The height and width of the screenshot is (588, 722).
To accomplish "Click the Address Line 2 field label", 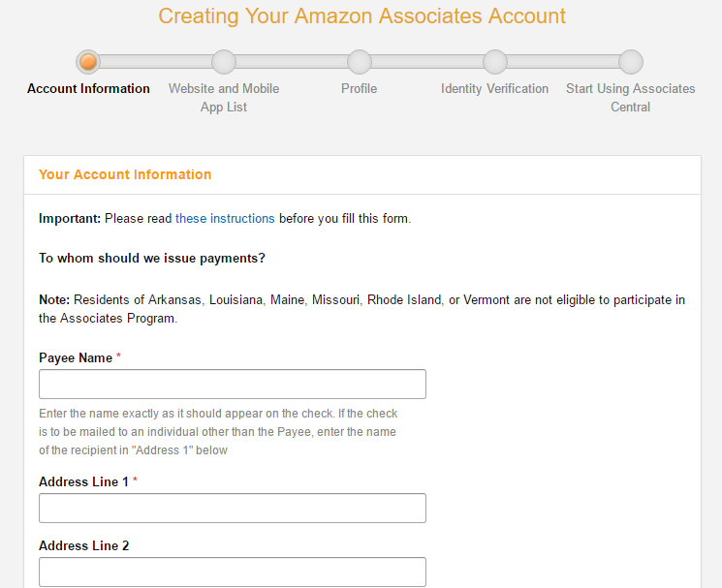I will (x=84, y=545).
